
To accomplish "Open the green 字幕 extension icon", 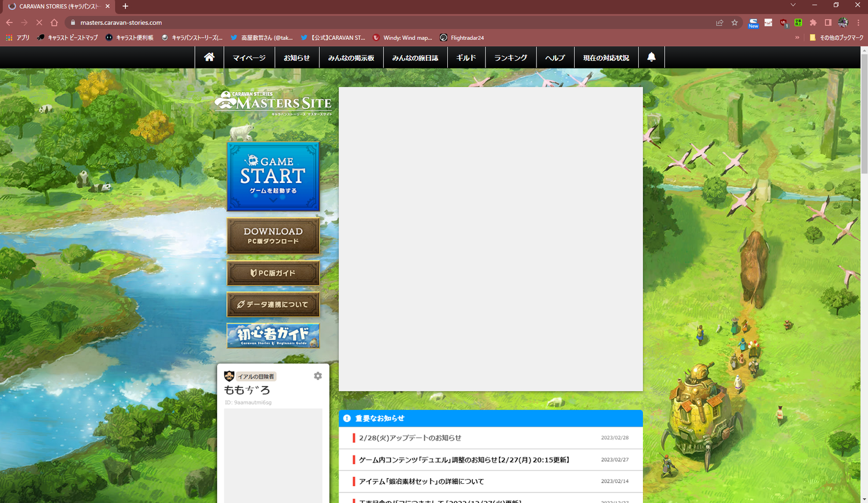I will (798, 23).
